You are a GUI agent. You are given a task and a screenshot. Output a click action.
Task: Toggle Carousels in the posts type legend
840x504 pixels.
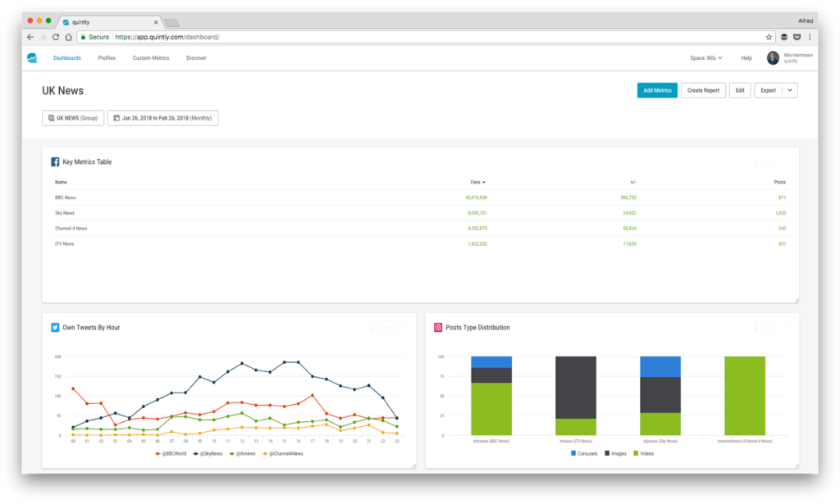(x=584, y=454)
